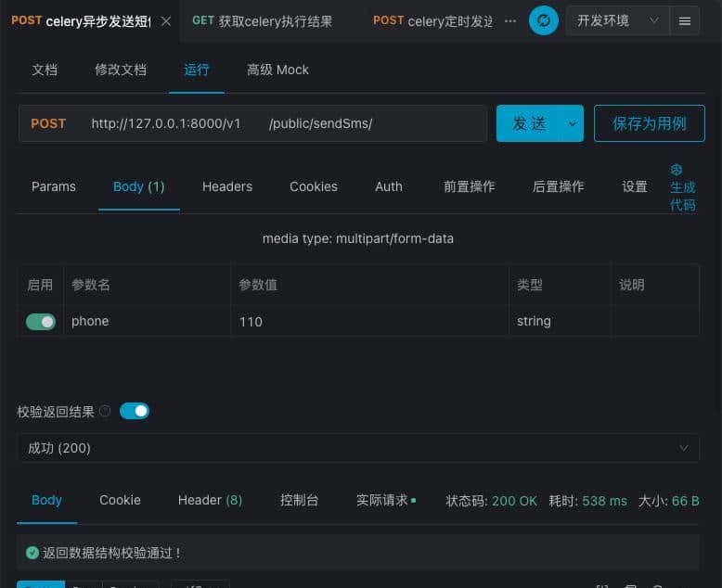Click the /public/sendSms/ URL path field
Screen dimensions: 722x588
[320, 123]
